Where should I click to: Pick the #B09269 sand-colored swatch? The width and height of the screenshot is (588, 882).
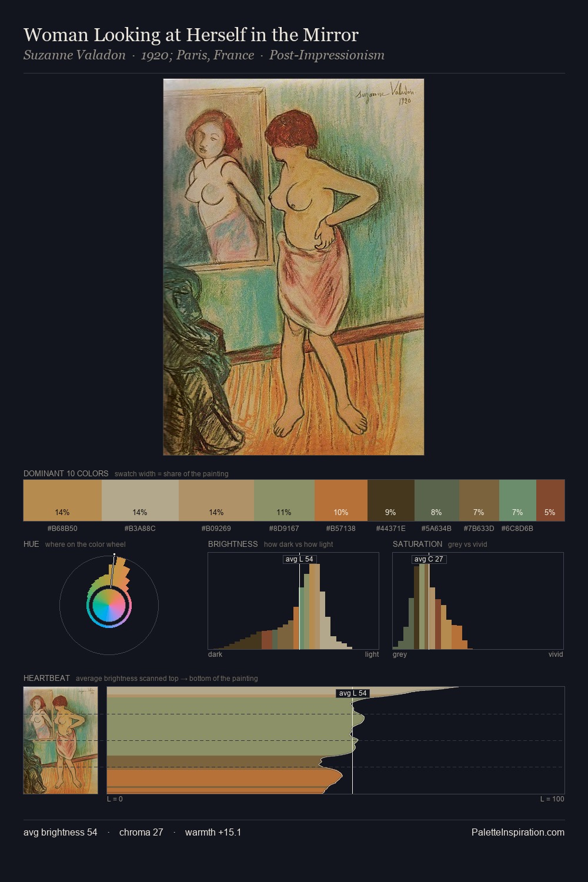click(216, 500)
